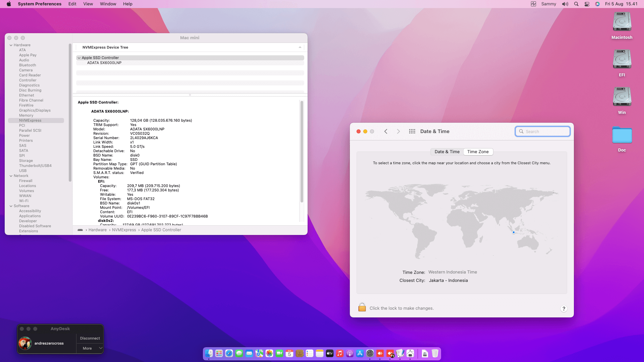Viewport: 644px width, 362px height.
Task: Select Graphics/Displays in the sidebar
Action: [35, 110]
